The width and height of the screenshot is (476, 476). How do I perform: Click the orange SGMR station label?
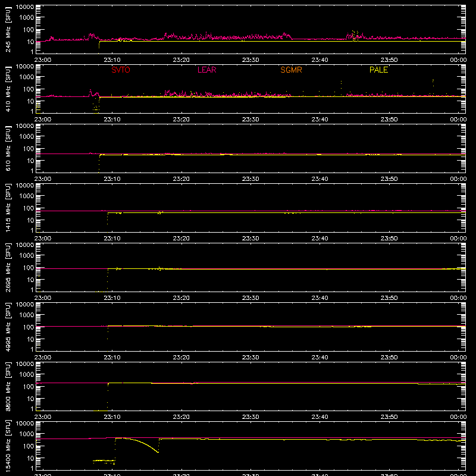pyautogui.click(x=291, y=70)
